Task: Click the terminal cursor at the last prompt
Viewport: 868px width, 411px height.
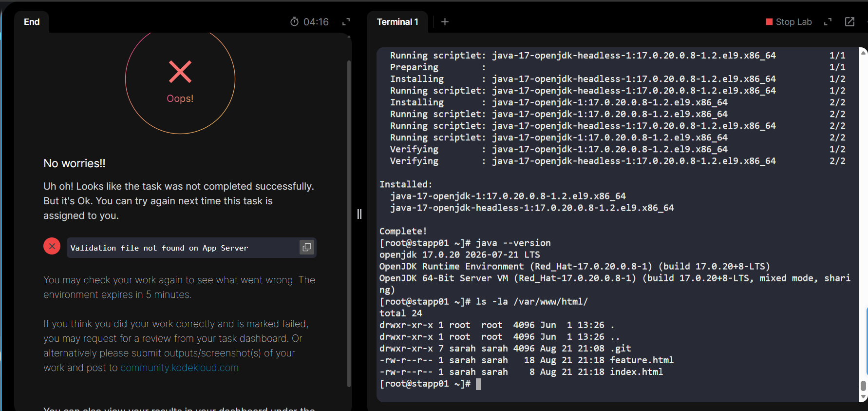Action: (478, 384)
